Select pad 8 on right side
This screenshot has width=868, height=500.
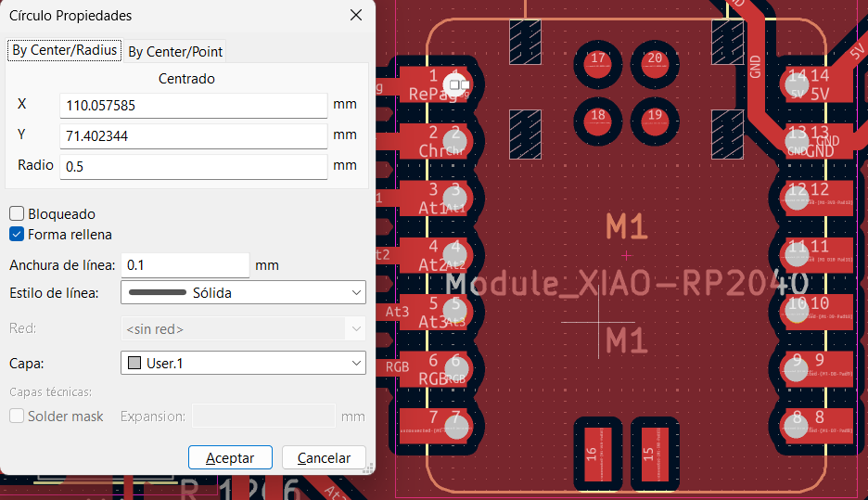(816, 426)
